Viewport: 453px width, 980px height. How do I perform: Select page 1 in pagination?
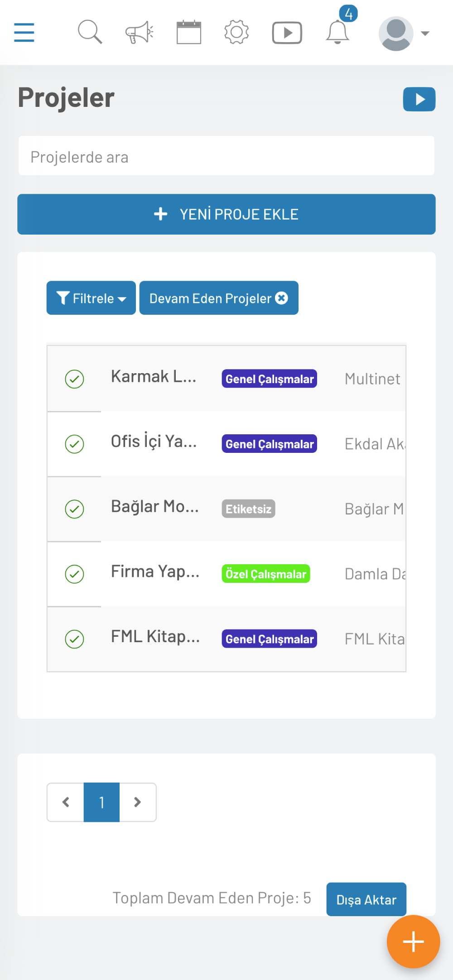tap(101, 802)
